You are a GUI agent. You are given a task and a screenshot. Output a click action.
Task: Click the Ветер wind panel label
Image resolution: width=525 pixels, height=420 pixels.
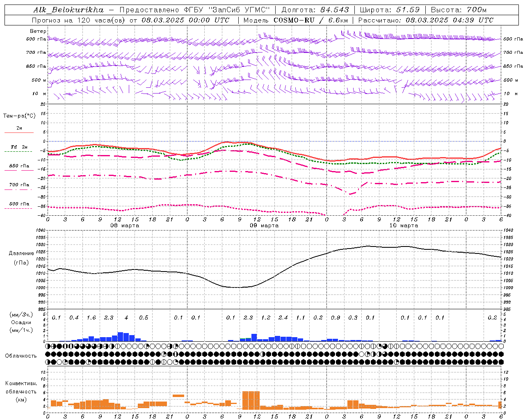click(x=38, y=31)
